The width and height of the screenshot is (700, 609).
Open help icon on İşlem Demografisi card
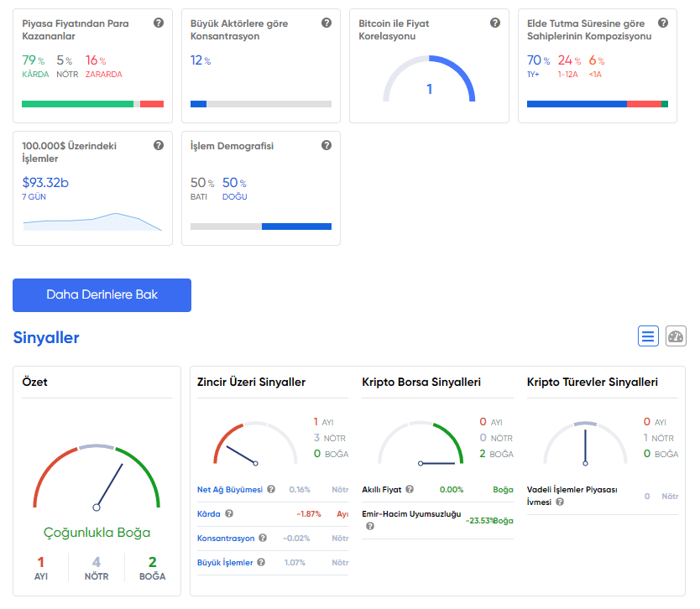pyautogui.click(x=326, y=145)
